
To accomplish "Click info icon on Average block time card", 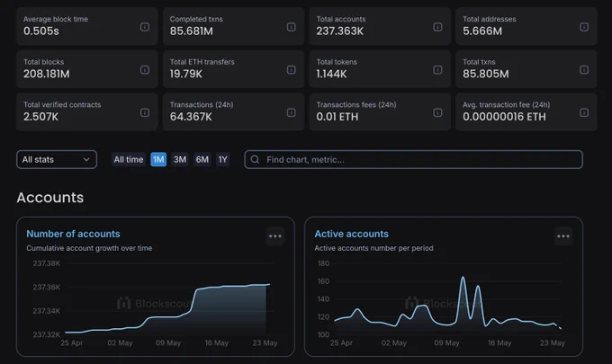I will pyautogui.click(x=145, y=27).
